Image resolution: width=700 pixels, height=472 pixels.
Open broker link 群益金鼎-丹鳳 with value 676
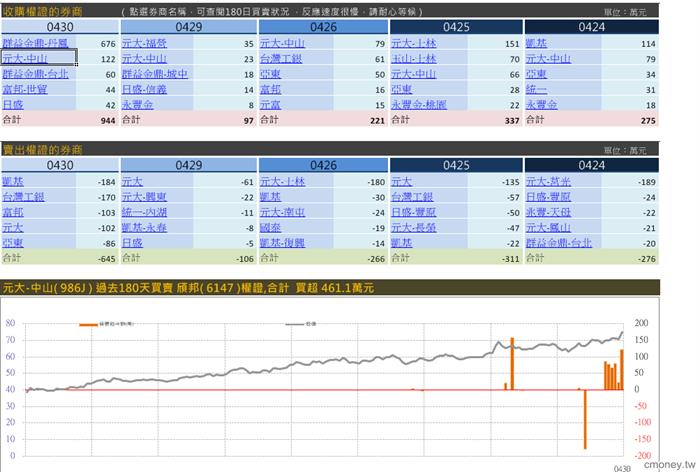point(35,43)
